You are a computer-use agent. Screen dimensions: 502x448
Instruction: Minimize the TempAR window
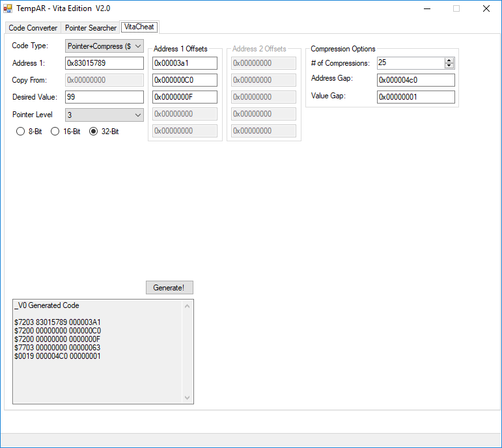427,8
